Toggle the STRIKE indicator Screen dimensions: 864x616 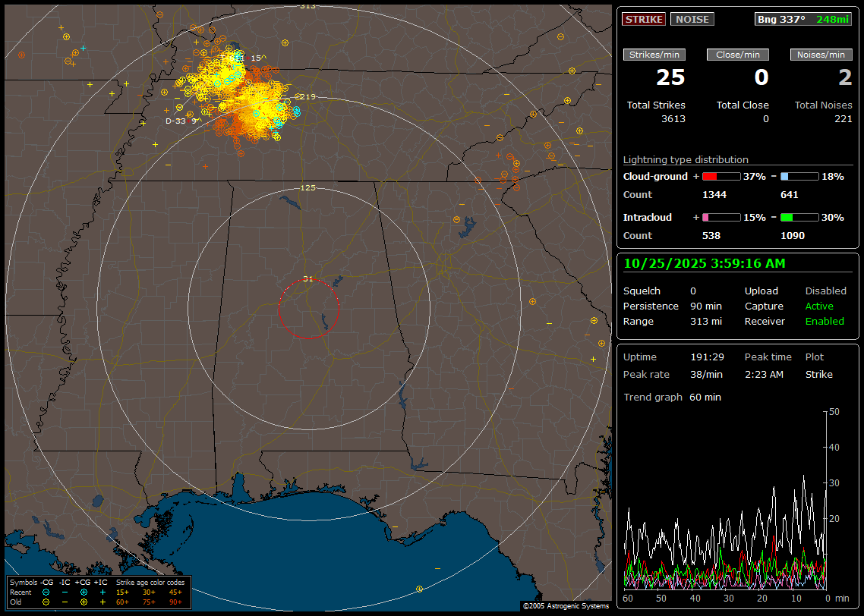click(x=644, y=19)
